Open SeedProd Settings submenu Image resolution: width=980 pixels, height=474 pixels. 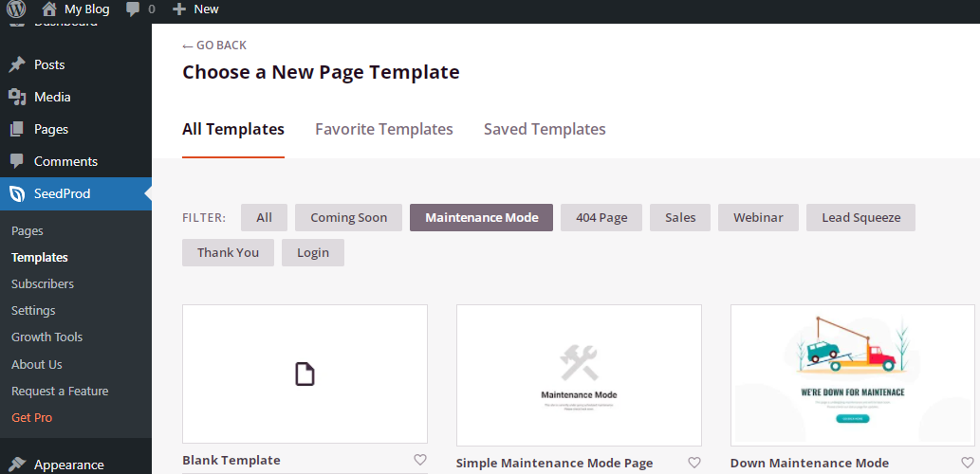[33, 310]
